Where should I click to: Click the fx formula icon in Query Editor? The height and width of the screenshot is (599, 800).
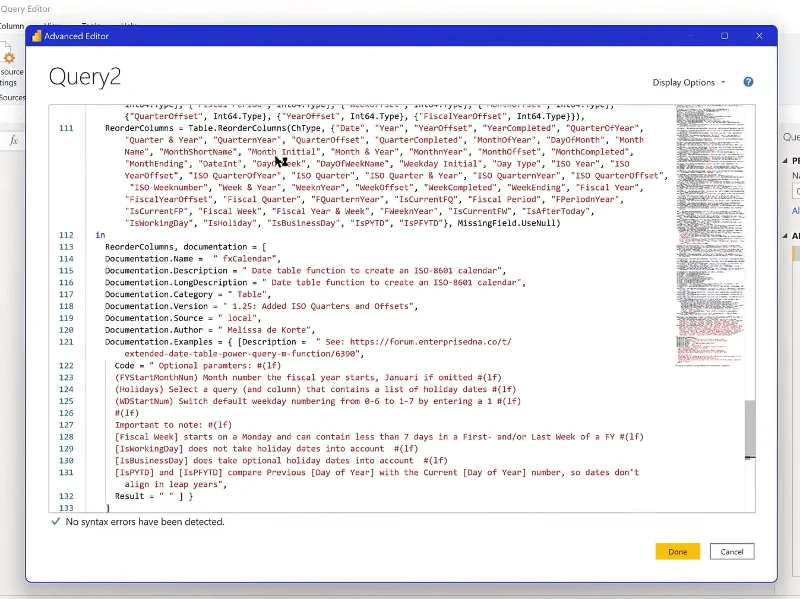pyautogui.click(x=14, y=140)
